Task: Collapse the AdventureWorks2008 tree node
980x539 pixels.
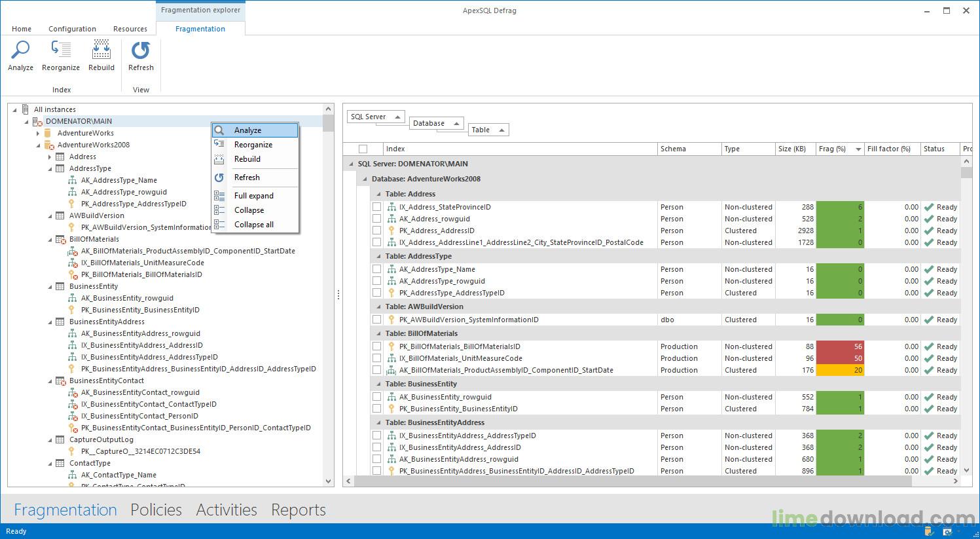Action: coord(38,145)
